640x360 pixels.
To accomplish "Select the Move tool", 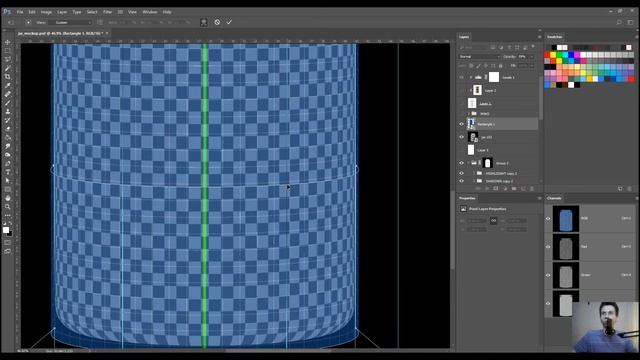I will click(7, 42).
